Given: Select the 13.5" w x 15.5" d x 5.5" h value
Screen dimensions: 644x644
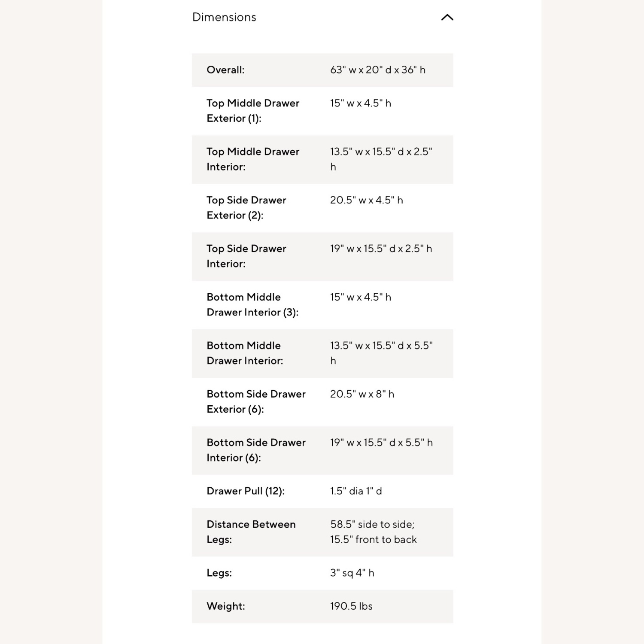Looking at the screenshot, I should (381, 353).
